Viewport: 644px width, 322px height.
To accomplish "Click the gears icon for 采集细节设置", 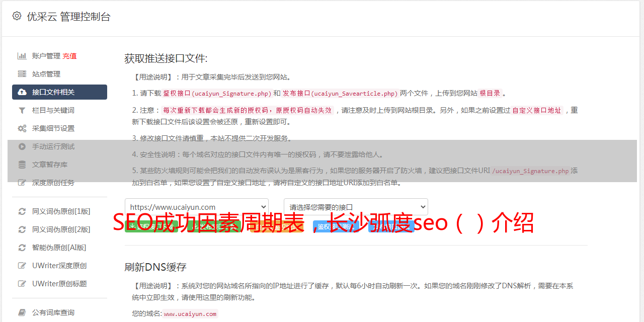I will pos(22,128).
